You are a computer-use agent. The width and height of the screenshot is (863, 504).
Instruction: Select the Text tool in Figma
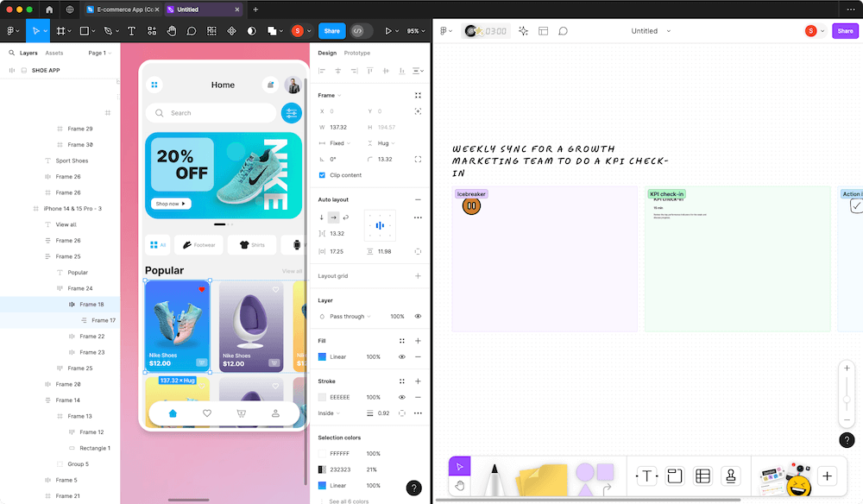[130, 30]
